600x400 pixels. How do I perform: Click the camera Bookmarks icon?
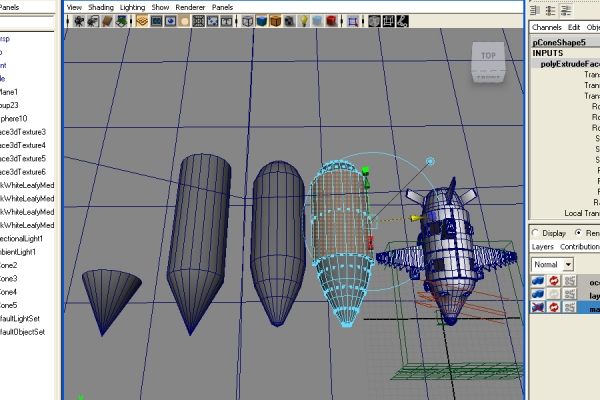(x=108, y=21)
